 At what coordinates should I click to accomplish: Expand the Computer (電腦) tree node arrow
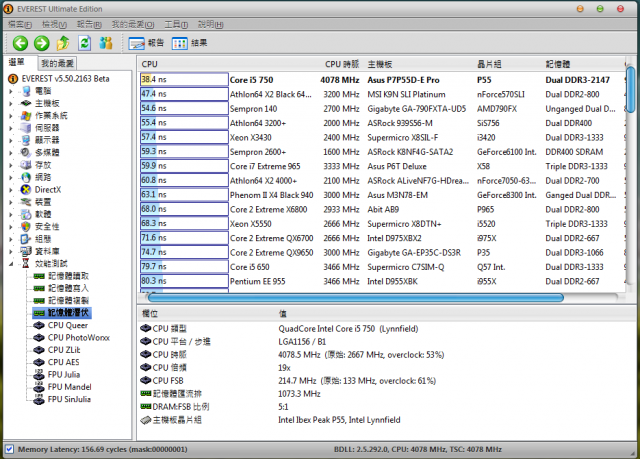pos(11,91)
